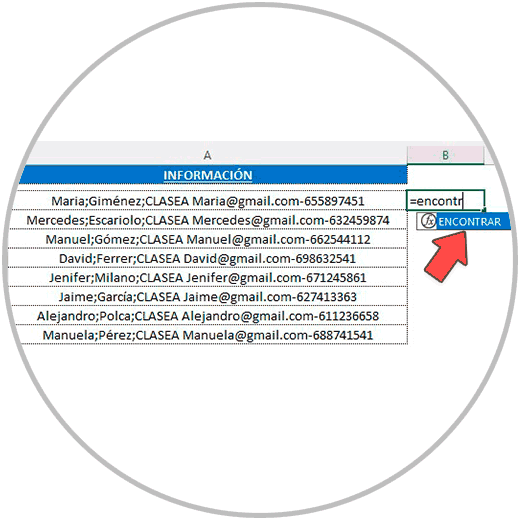Click empty column B cell beside Manuela;Pérez row
The image size is (520, 520).
(445, 335)
